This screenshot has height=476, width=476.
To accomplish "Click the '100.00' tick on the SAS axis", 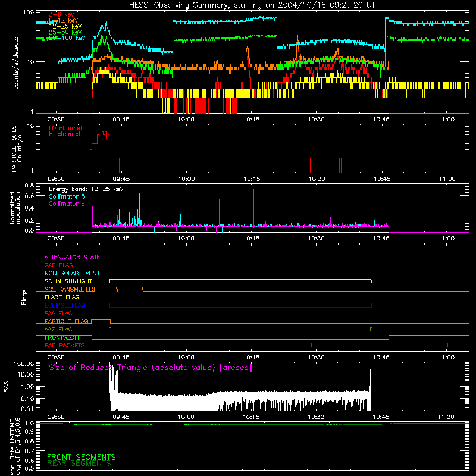I will pyautogui.click(x=24, y=364).
